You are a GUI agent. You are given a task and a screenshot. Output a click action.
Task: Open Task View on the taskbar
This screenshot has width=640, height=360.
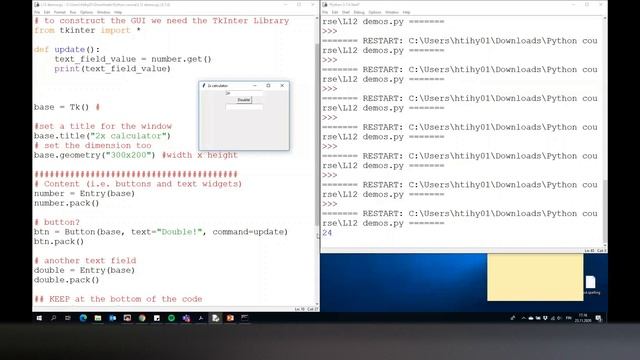(68, 318)
